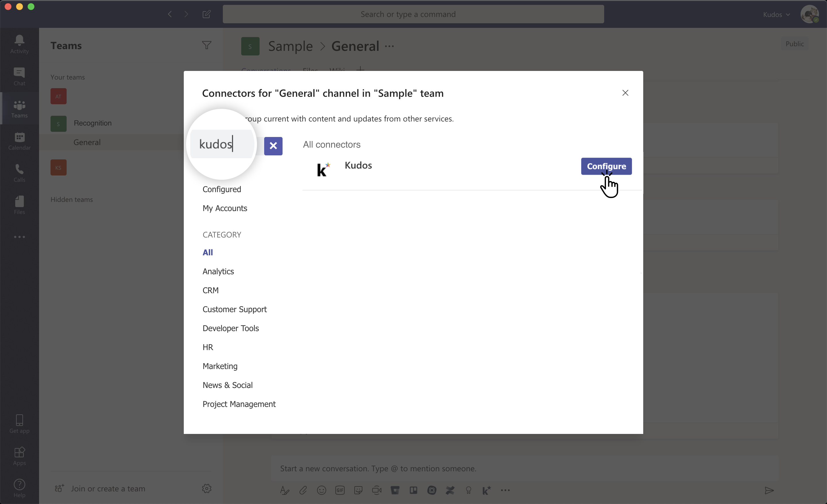The image size is (827, 504).
Task: Go back with the left arrow
Action: click(x=170, y=14)
